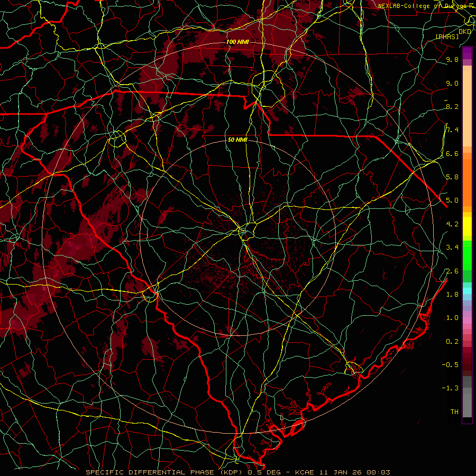
Task: Select the -0.5 legend value
Action: point(450,364)
